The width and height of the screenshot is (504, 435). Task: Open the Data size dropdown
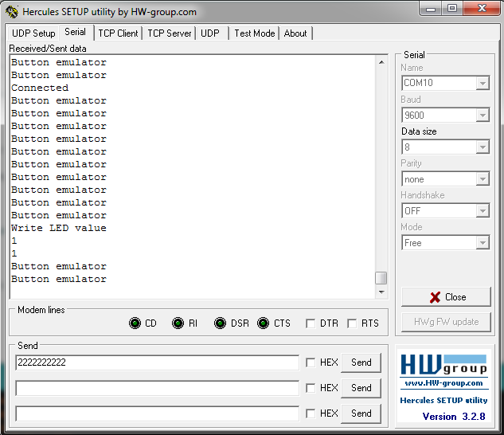pyautogui.click(x=483, y=147)
